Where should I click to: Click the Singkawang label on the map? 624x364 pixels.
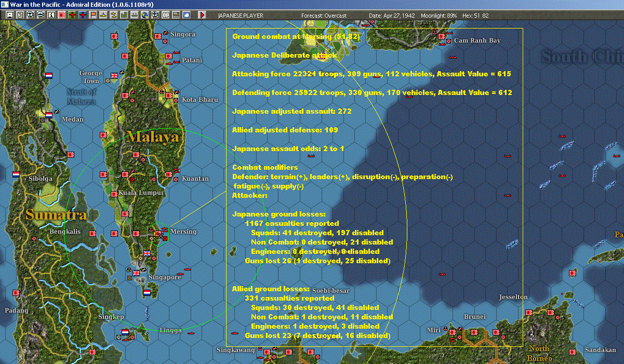click(236, 350)
